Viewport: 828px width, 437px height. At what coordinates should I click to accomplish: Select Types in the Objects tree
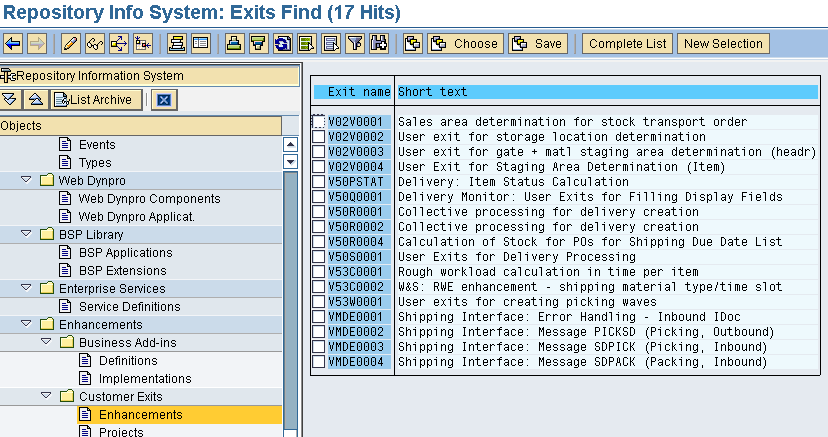(95, 163)
